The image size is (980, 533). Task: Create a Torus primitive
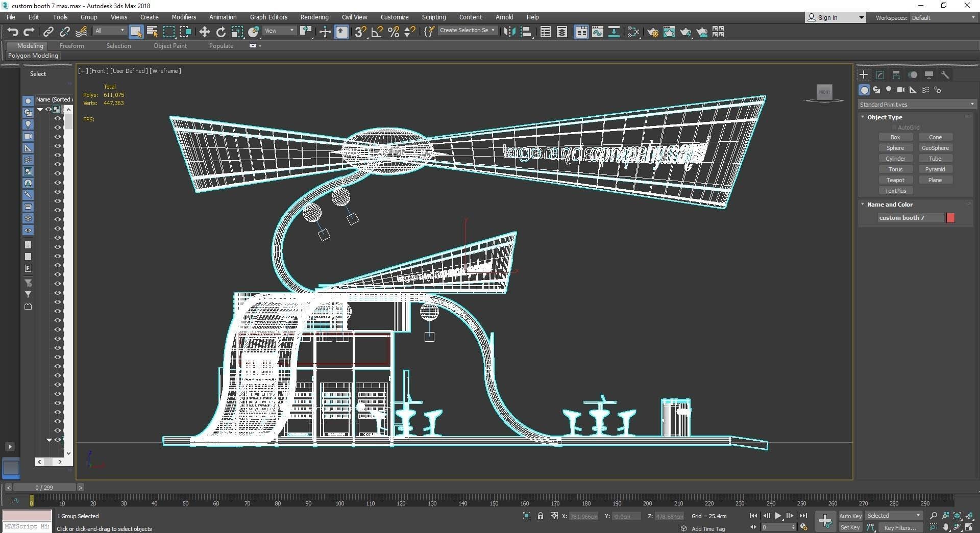coord(895,169)
